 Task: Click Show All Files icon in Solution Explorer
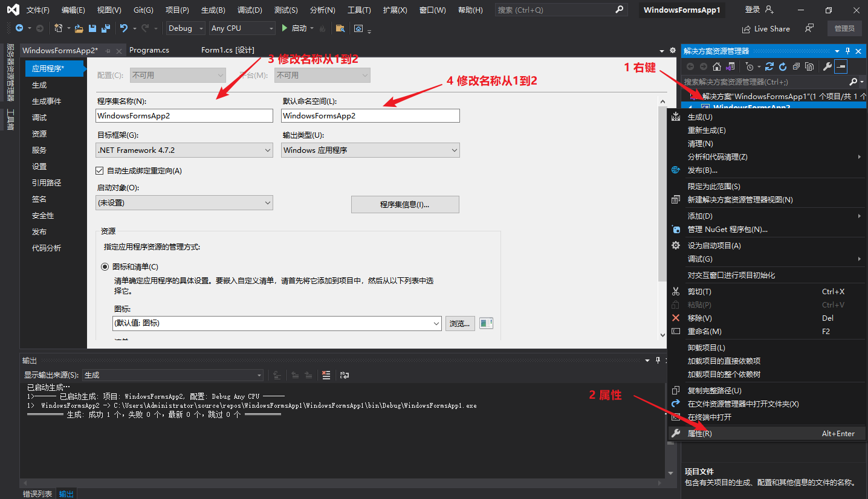tap(809, 66)
